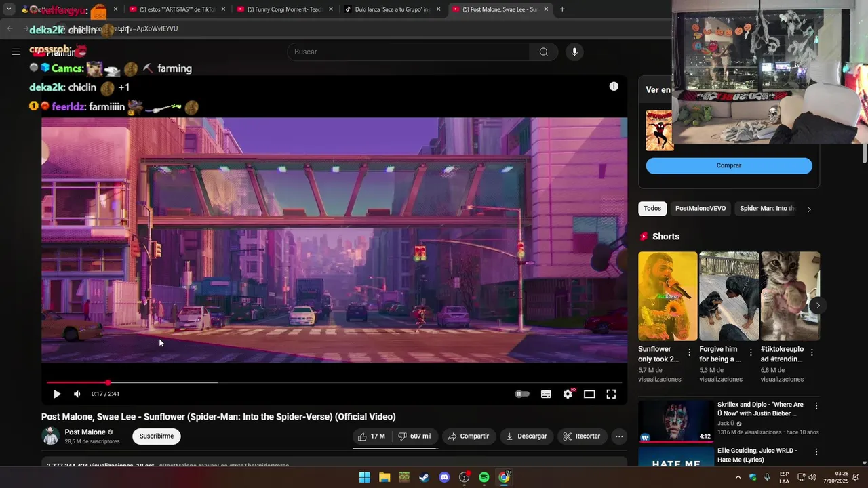Viewport: 868px width, 488px height.
Task: Switch to the Funny Corgi Moment tab
Action: point(285,9)
